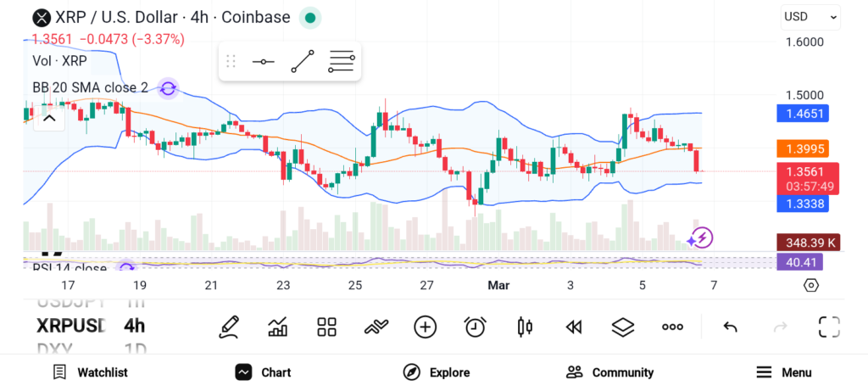Open the more options ellipsis menu
Image resolution: width=868 pixels, height=391 pixels.
coord(672,327)
